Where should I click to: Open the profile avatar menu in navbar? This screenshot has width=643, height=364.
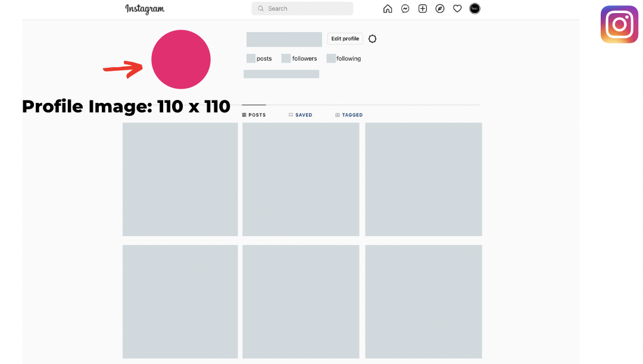(x=475, y=8)
